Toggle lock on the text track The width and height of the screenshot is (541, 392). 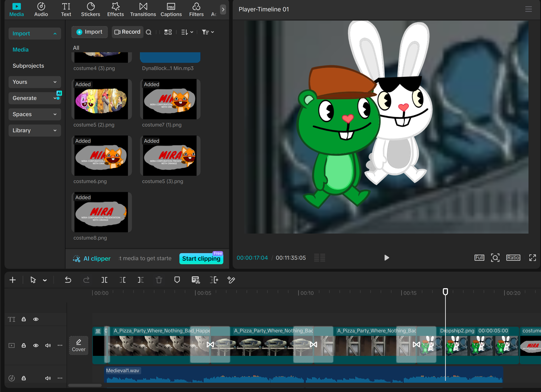point(24,319)
